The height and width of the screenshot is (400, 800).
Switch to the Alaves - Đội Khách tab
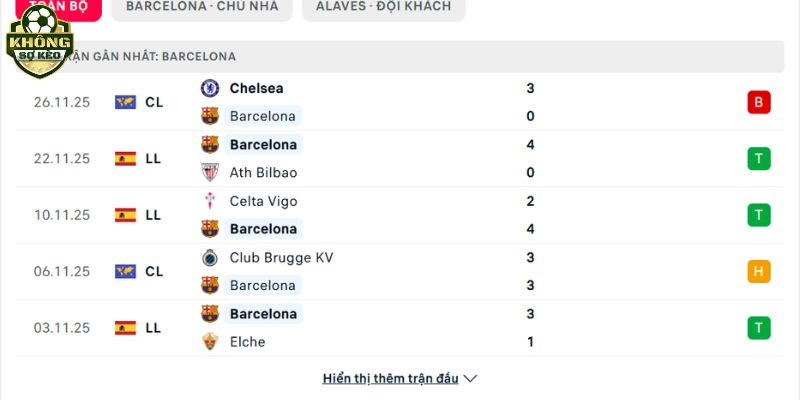[x=383, y=6]
